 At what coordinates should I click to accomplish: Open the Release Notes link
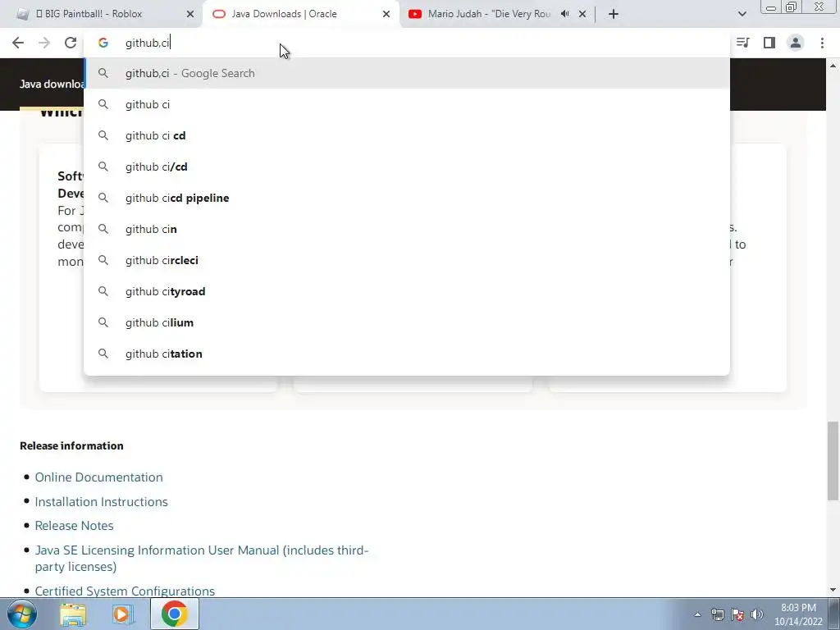pyautogui.click(x=74, y=526)
